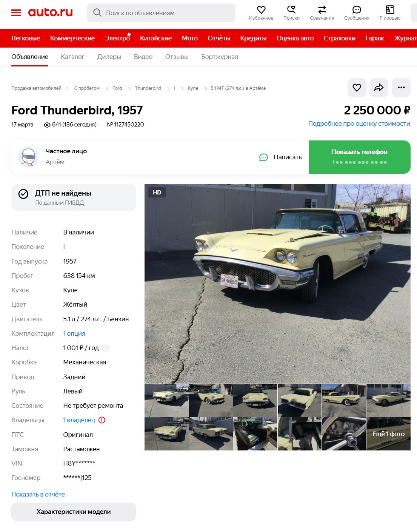Open the hamburger main menu
The height and width of the screenshot is (532, 417).
coord(16,13)
